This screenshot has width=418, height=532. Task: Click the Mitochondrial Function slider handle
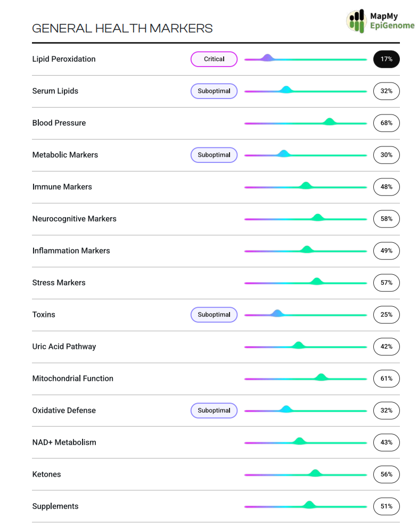[321, 378]
